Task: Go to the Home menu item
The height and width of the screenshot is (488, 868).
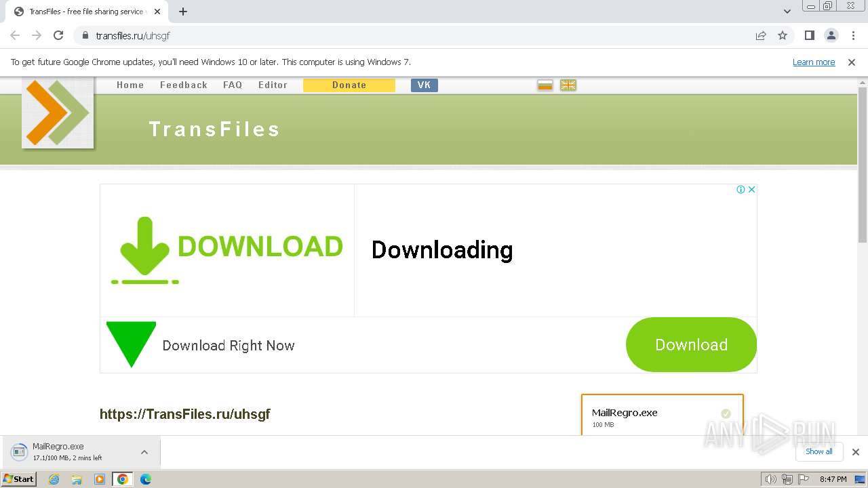Action: [x=130, y=85]
